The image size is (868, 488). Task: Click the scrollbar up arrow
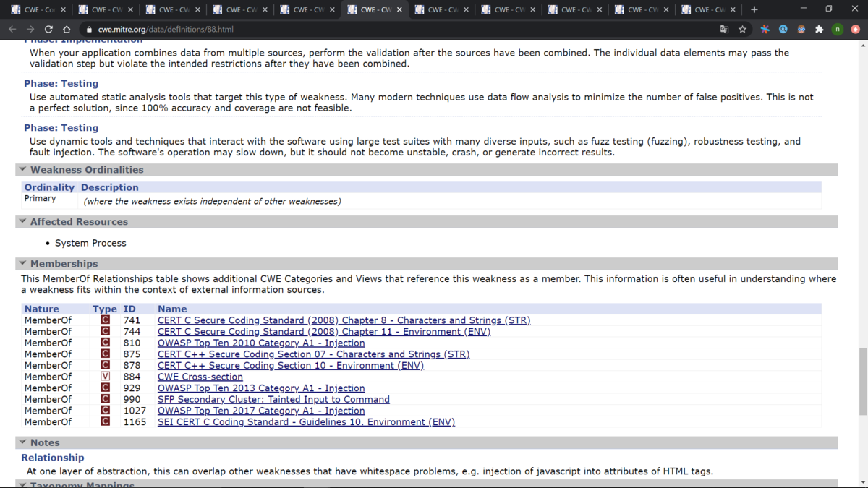click(862, 45)
